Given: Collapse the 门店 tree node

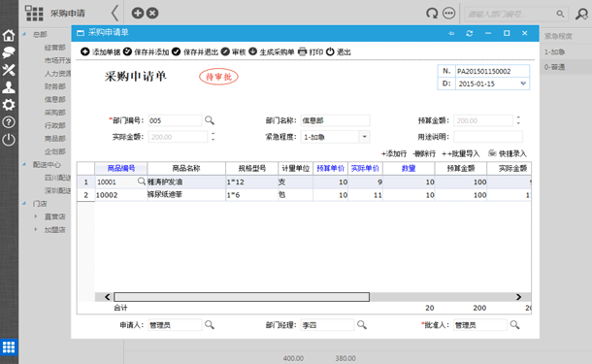Looking at the screenshot, I should click(x=24, y=204).
